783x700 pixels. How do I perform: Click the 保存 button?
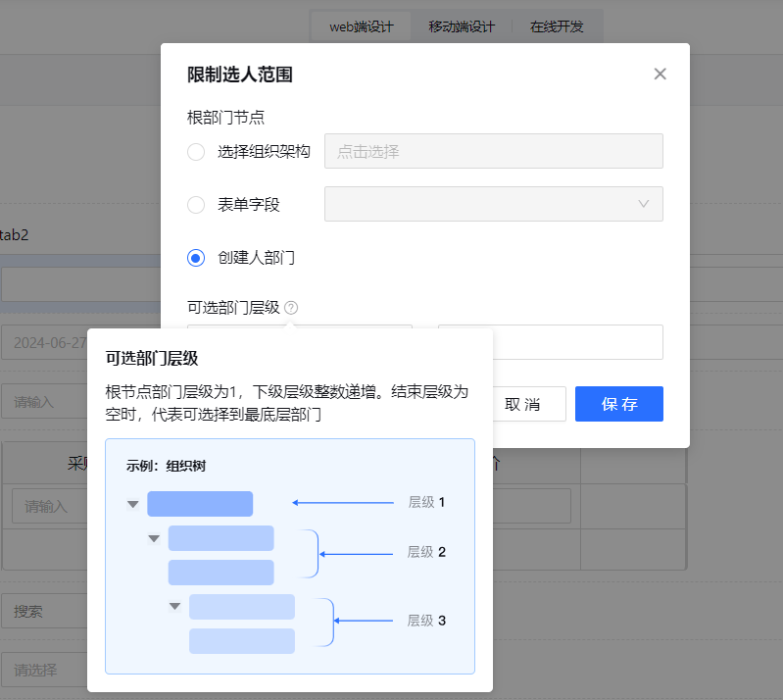pos(619,404)
